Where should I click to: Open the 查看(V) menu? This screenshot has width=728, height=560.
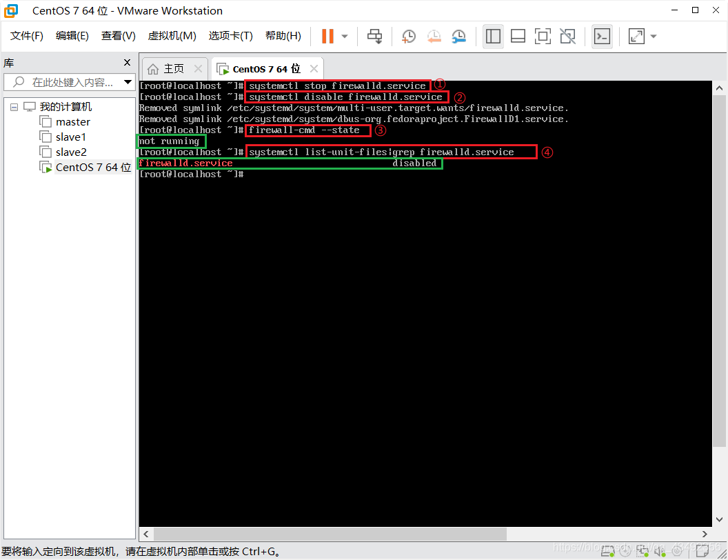click(x=119, y=36)
